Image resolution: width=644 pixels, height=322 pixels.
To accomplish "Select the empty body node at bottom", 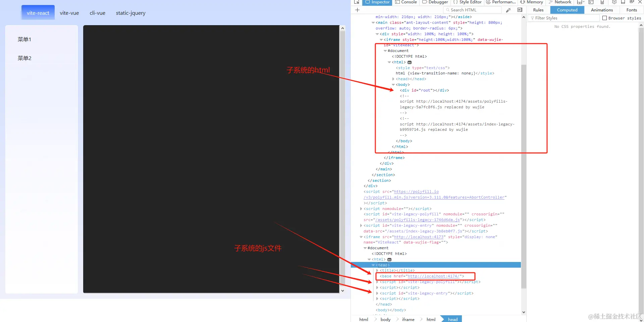I will [x=391, y=310].
